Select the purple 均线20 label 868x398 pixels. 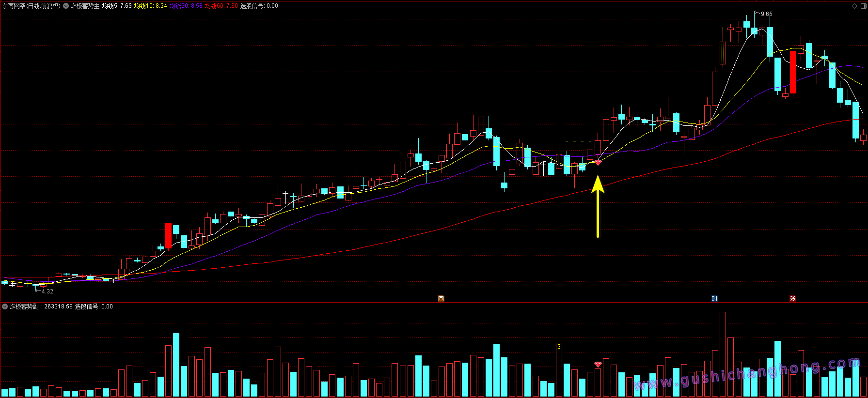tap(186, 6)
